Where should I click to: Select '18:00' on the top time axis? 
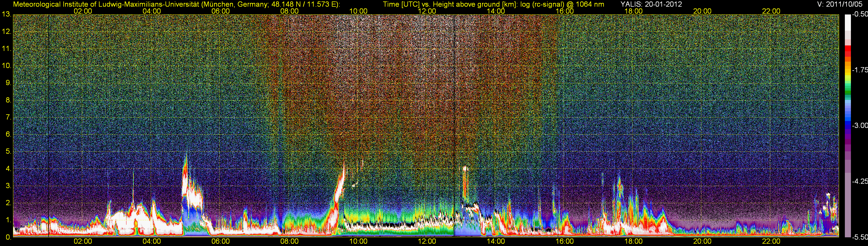click(633, 11)
